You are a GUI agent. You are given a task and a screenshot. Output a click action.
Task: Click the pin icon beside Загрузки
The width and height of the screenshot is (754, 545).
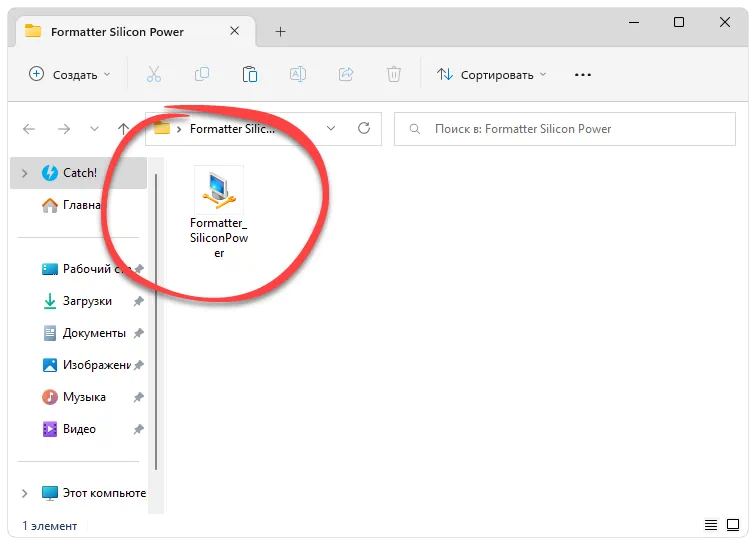coord(138,301)
